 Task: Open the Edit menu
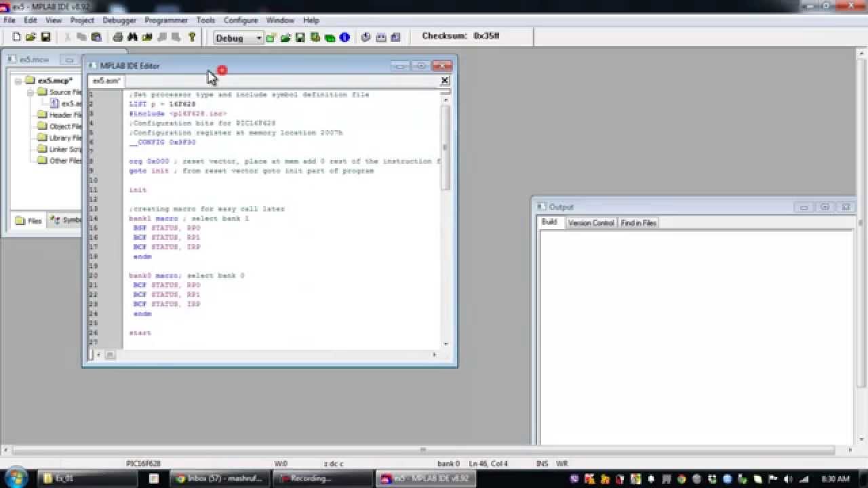pos(31,20)
